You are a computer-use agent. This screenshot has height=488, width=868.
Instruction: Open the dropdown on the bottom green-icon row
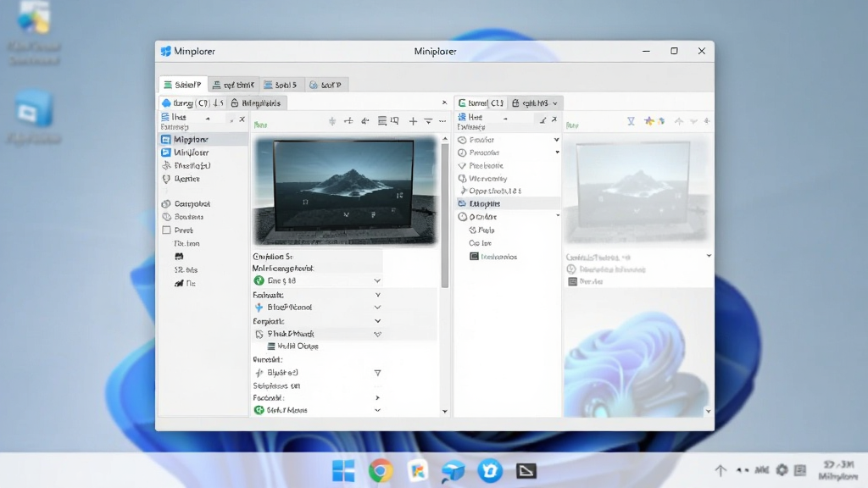pos(377,410)
